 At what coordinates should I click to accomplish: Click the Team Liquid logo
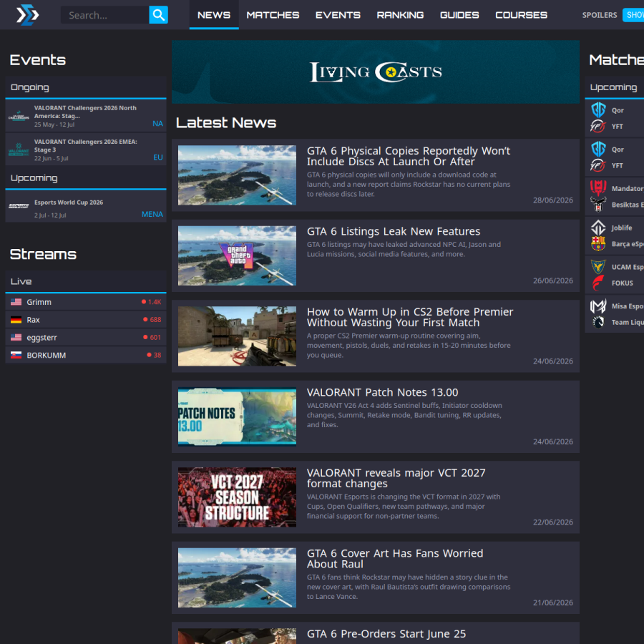coord(598,322)
